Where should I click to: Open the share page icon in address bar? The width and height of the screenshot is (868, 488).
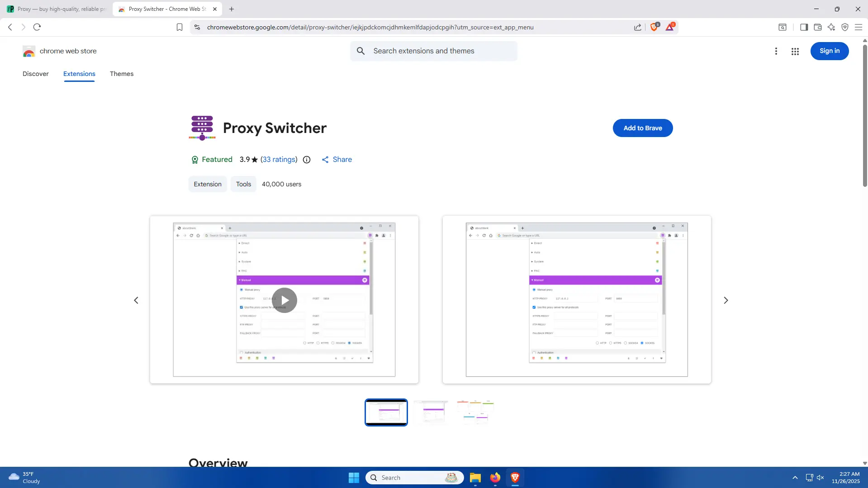[638, 27]
